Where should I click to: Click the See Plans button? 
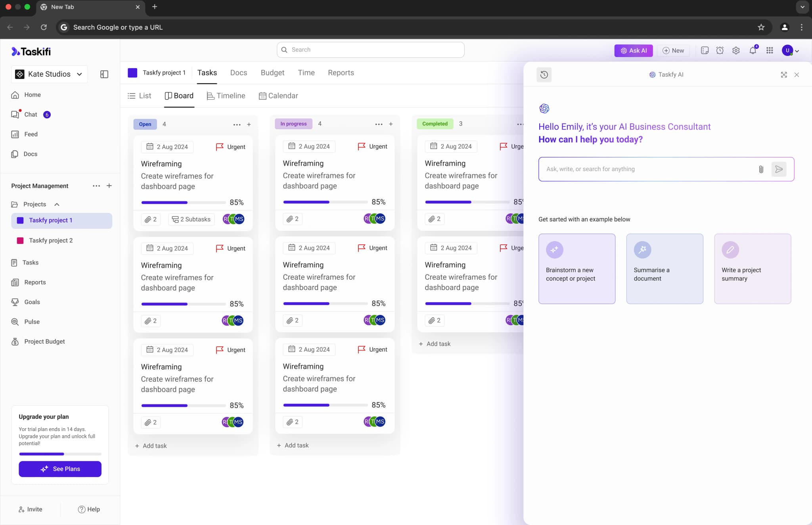(60, 469)
